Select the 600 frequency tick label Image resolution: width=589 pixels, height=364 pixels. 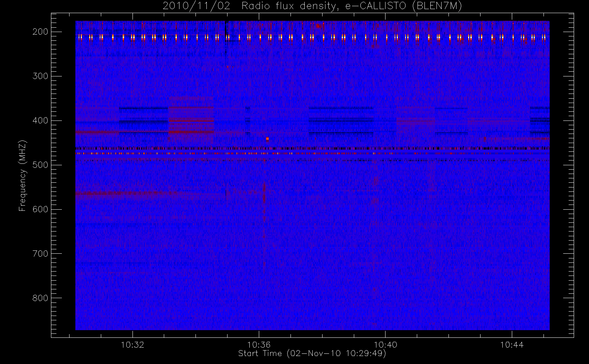point(40,209)
